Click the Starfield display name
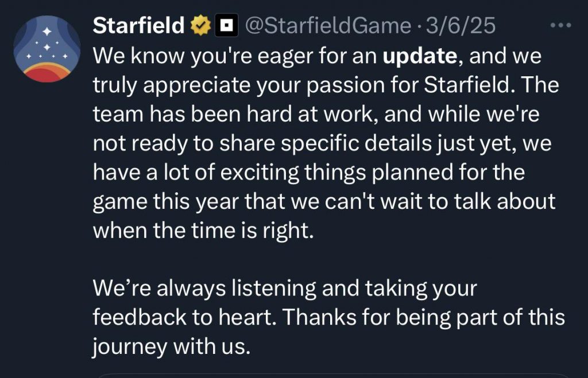The width and height of the screenshot is (588, 378). click(138, 25)
